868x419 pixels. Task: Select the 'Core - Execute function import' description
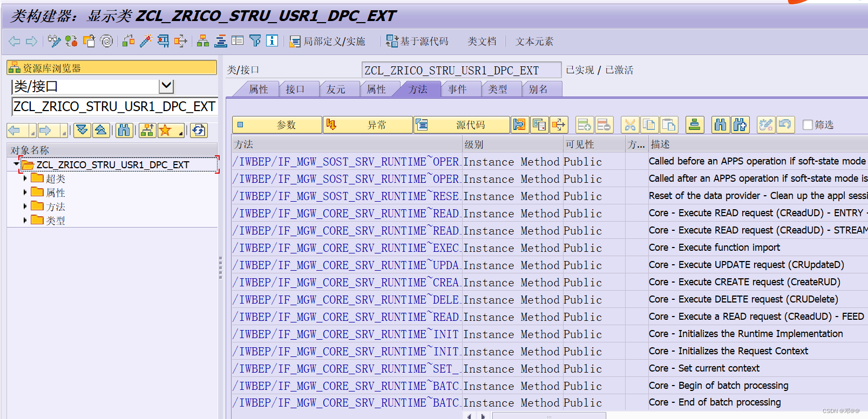(714, 248)
